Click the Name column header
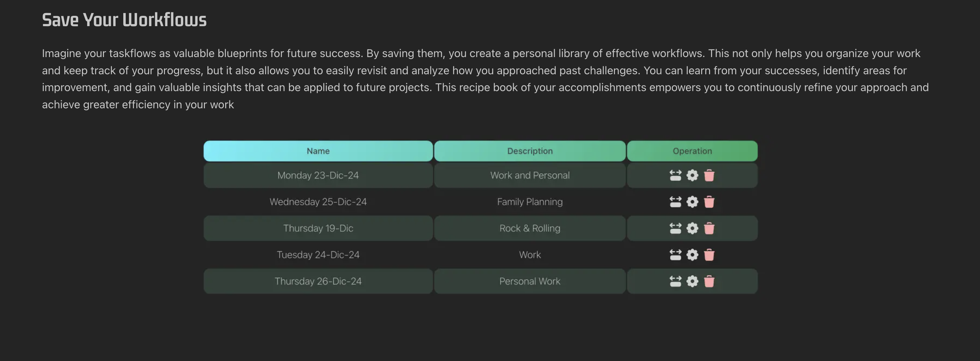 318,151
